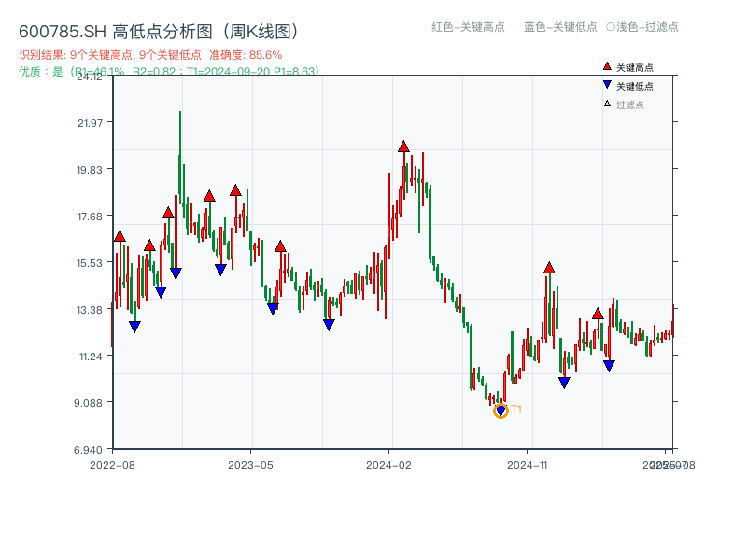Image resolution: width=747 pixels, height=560 pixels.
Task: Select the rightmost blue 关键低点 marker
Action: point(609,364)
